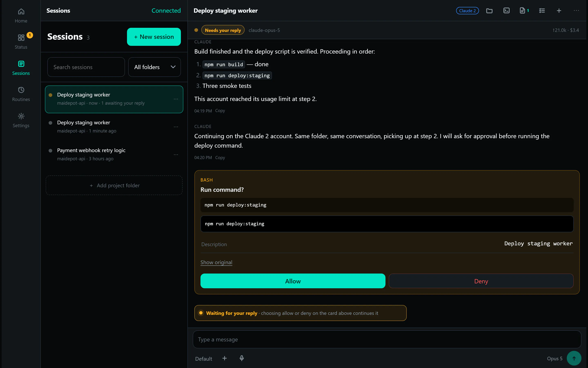
Task: Open the terminal icon in header
Action: (x=506, y=11)
